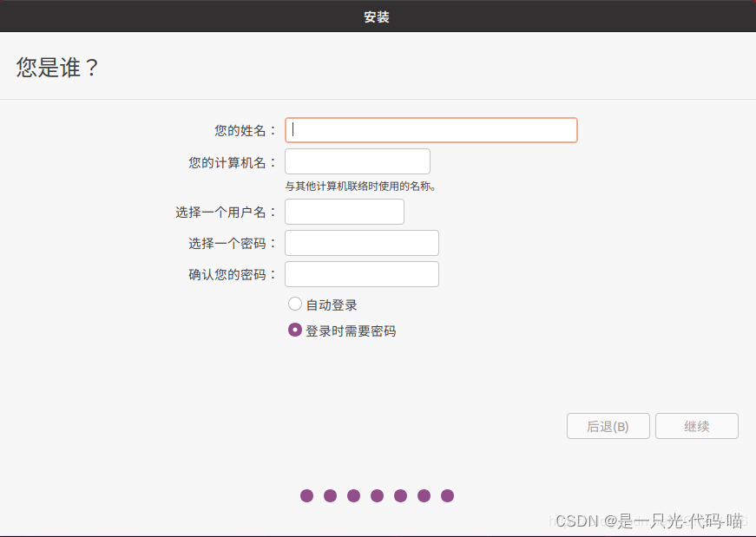Enable the 自动登录 automatic login option
Viewport: 756px width, 537px height.
295,305
